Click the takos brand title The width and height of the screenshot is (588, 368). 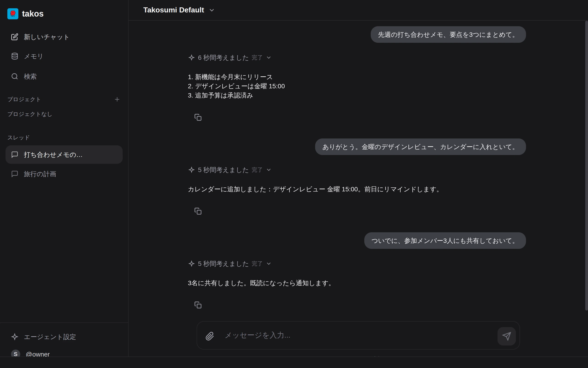pyautogui.click(x=33, y=14)
